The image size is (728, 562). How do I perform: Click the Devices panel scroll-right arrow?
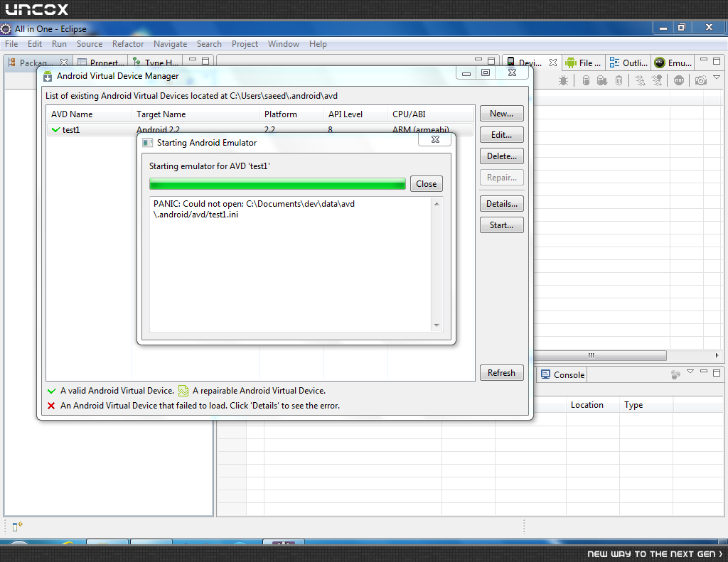717,355
